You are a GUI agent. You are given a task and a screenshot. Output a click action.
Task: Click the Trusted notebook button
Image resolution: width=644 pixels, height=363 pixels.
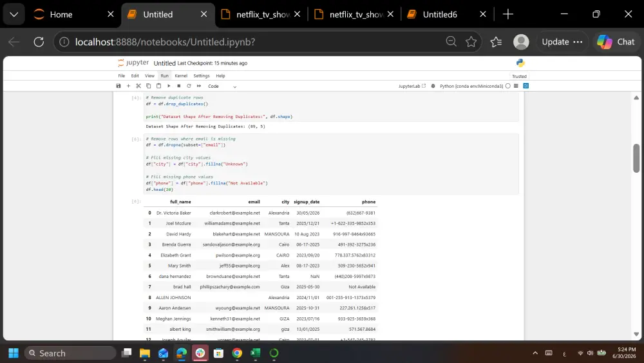coord(519,76)
